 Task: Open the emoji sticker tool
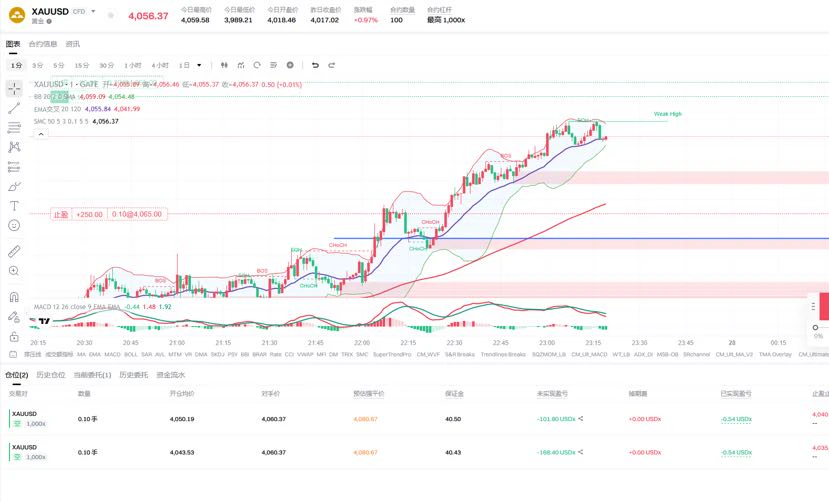(x=14, y=226)
